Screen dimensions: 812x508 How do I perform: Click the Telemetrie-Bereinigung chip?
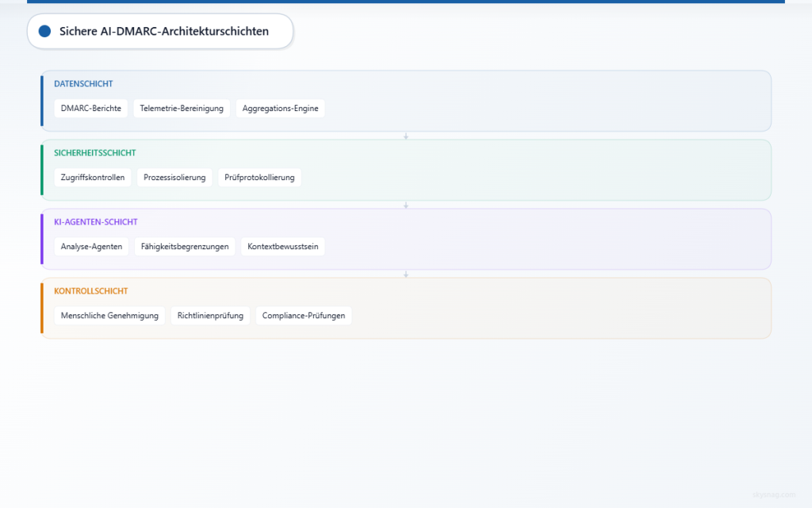point(182,108)
